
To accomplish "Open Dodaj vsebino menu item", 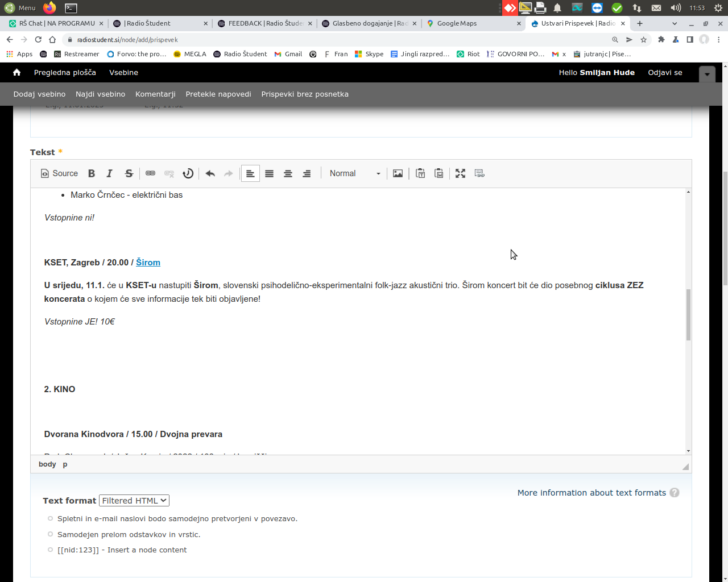I will tap(39, 94).
